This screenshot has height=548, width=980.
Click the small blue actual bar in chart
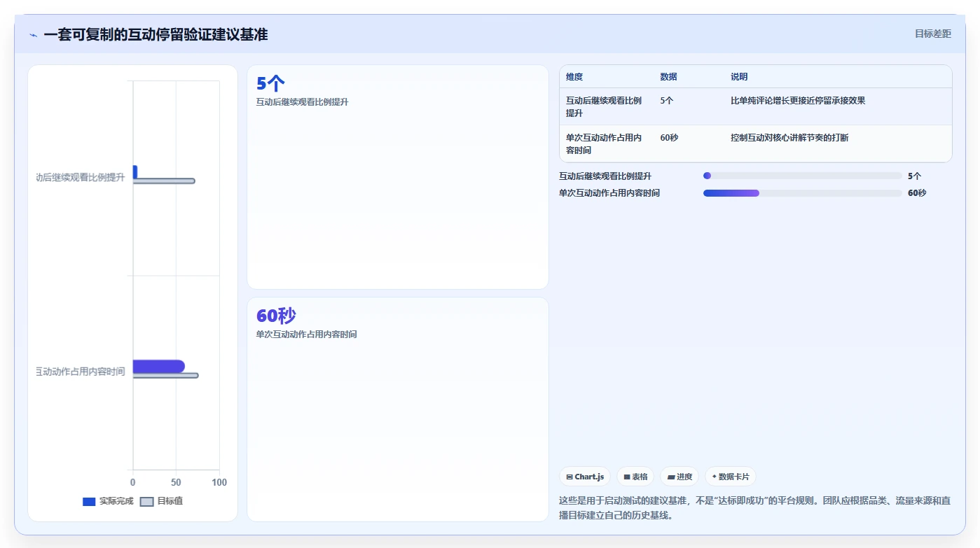(x=135, y=171)
